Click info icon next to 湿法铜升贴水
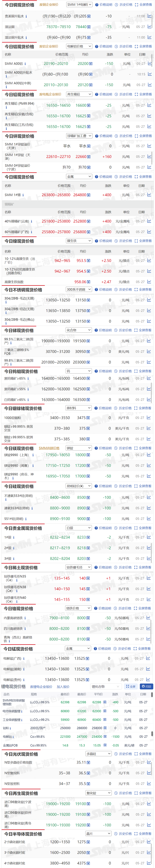The width and height of the screenshot is (155, 868). click(26, 38)
